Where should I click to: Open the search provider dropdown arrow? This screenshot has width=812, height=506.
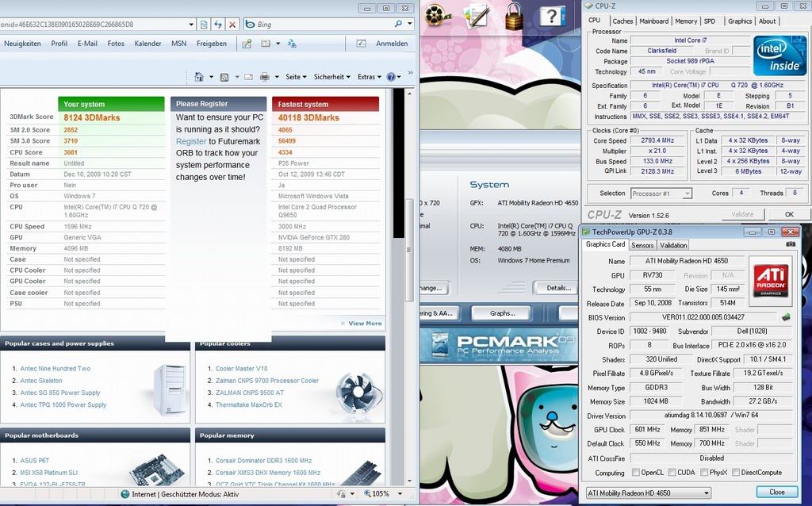pyautogui.click(x=410, y=24)
